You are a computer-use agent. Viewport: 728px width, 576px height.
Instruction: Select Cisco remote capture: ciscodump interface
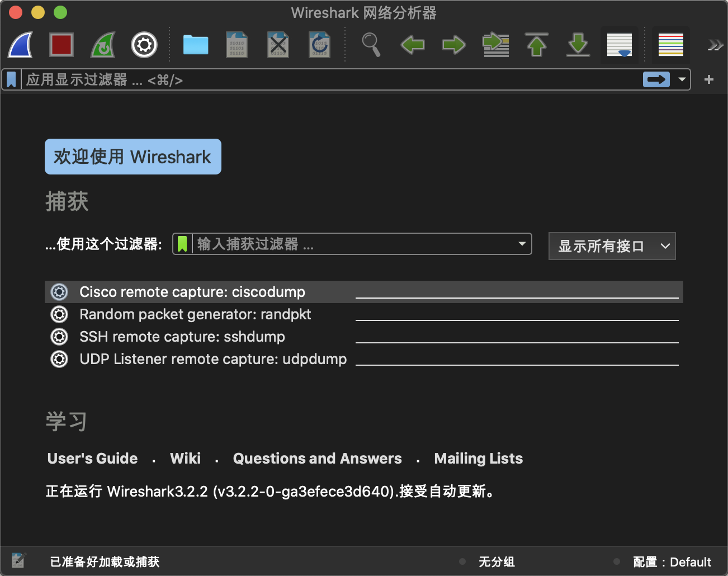364,292
